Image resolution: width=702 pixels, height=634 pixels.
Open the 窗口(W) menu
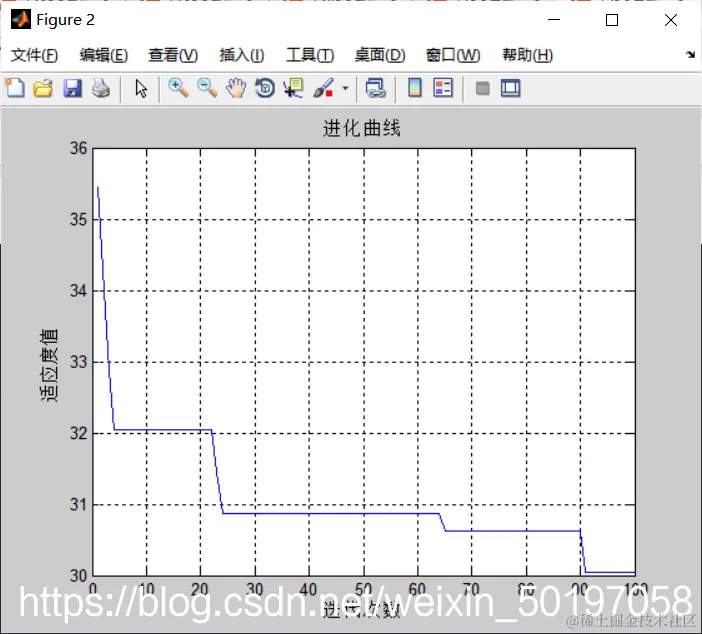click(453, 55)
